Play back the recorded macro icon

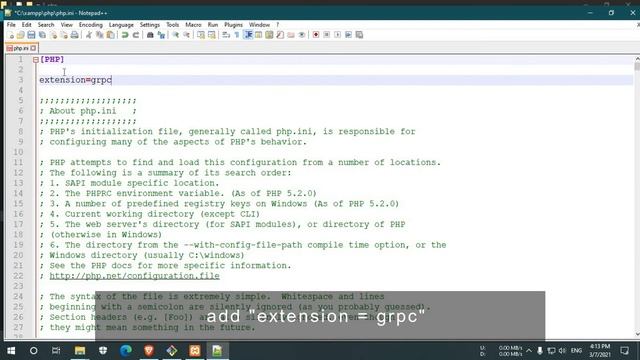[338, 35]
